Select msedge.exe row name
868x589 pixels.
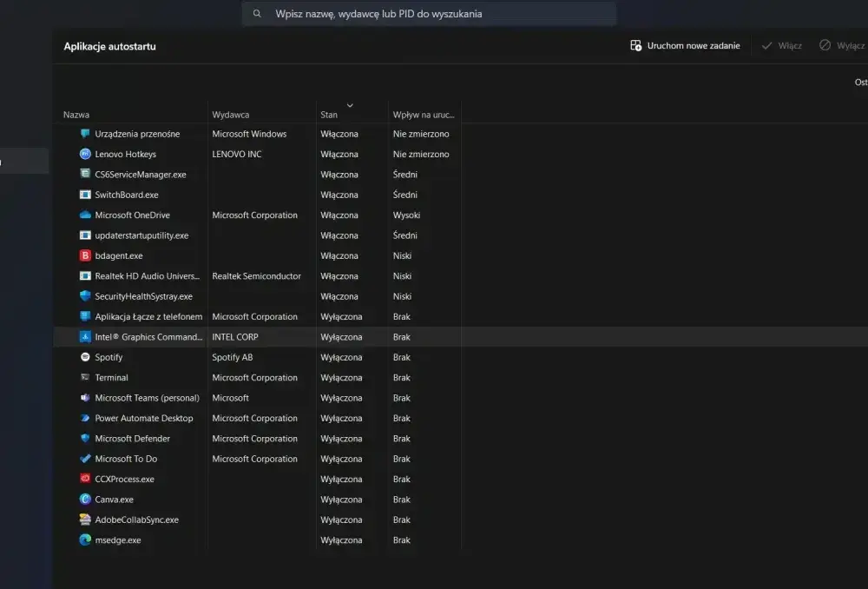click(x=118, y=539)
